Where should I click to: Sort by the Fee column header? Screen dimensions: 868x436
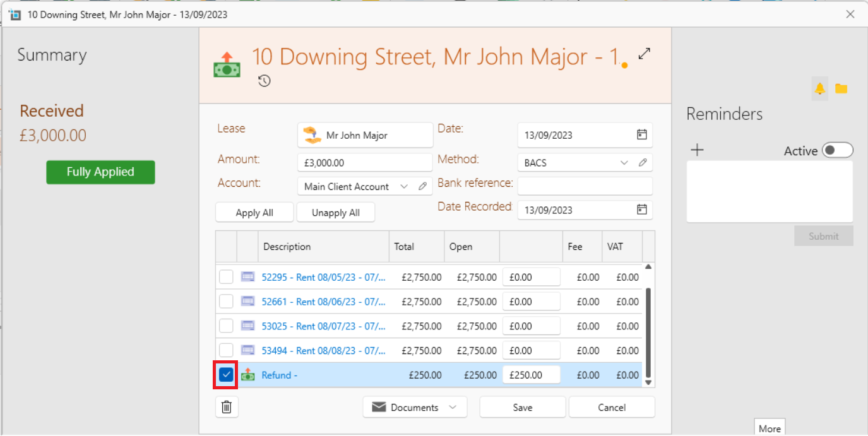(582, 247)
